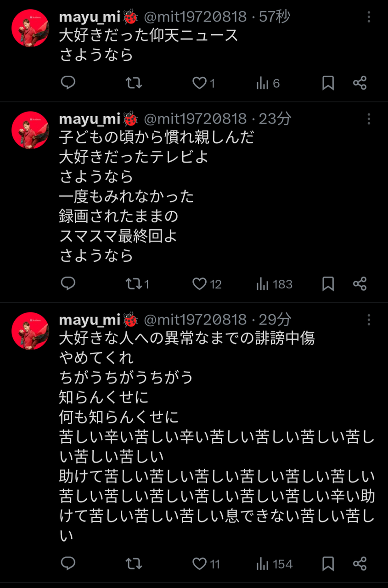Viewport: 388px width, 588px height.
Task: Open more options for the 23分 tweet
Action: pos(369,119)
